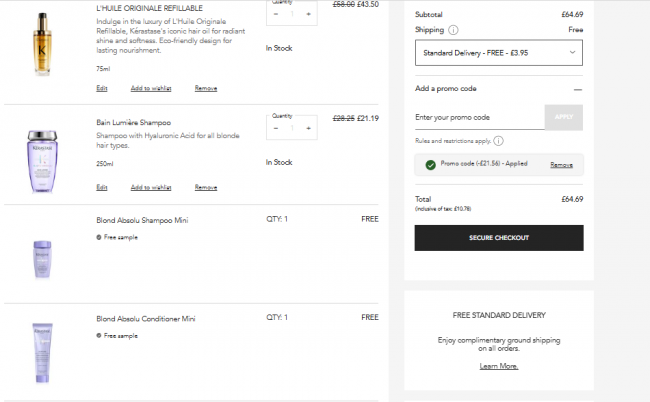
Task: Remove L'Huile Originale Refillable from cart
Action: (206, 89)
